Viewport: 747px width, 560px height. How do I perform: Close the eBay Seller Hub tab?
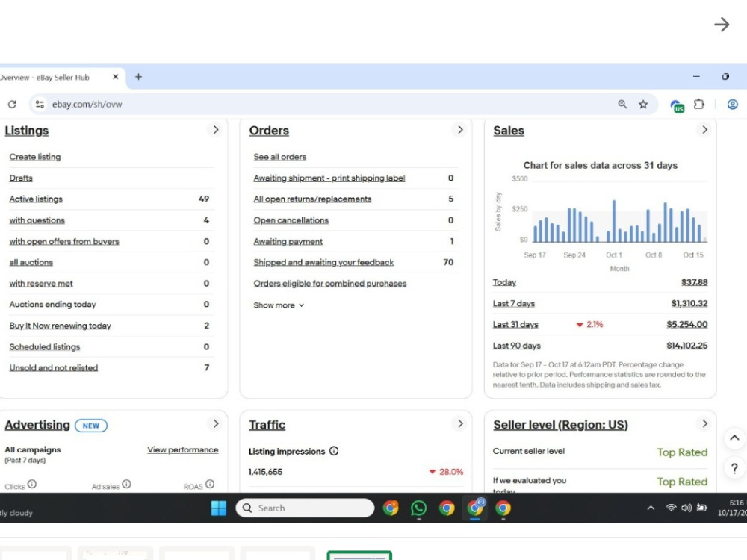tap(115, 77)
